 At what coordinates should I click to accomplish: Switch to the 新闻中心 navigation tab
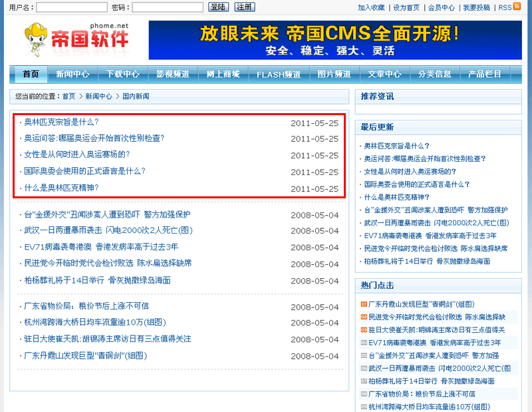(72, 74)
